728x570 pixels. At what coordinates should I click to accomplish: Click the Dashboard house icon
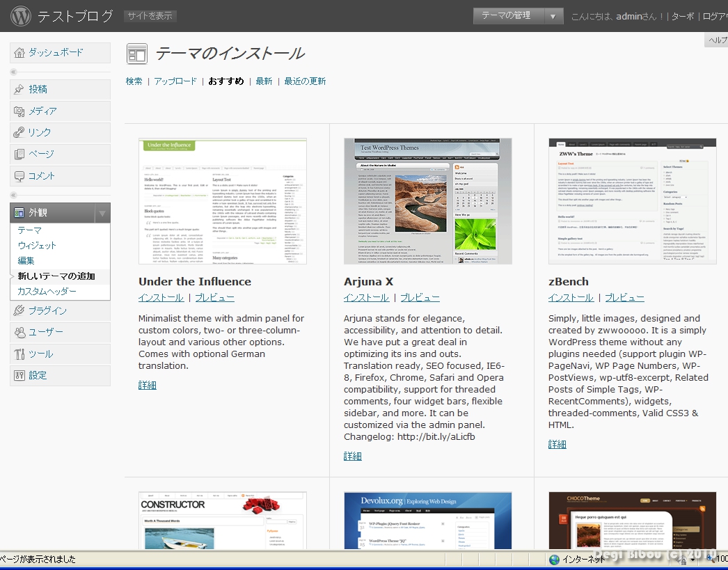coord(19,52)
